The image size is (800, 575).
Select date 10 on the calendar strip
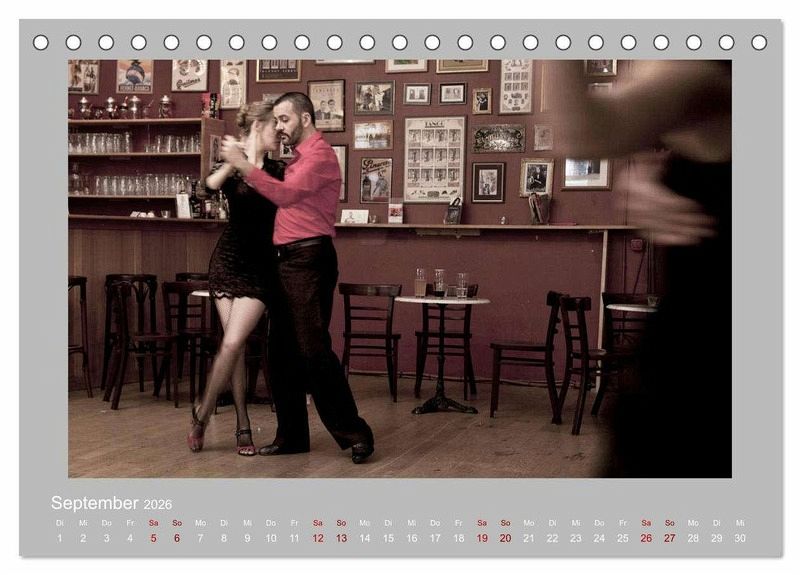coord(270,538)
